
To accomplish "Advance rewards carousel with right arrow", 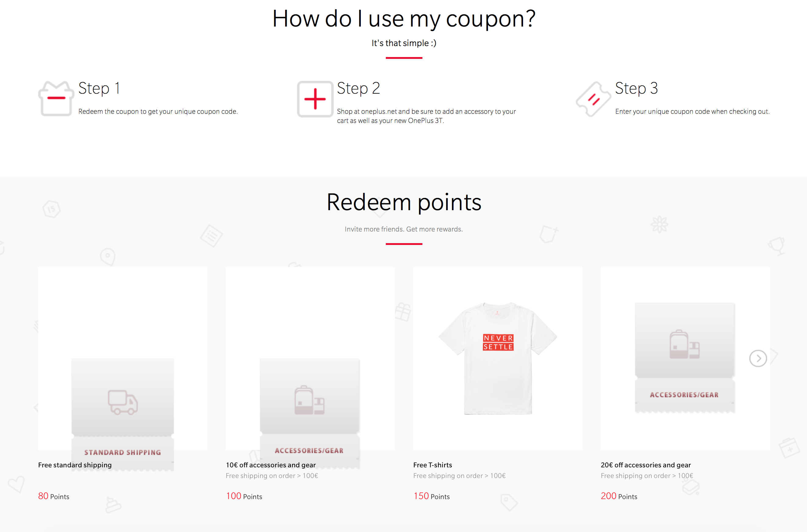I will coord(758,358).
